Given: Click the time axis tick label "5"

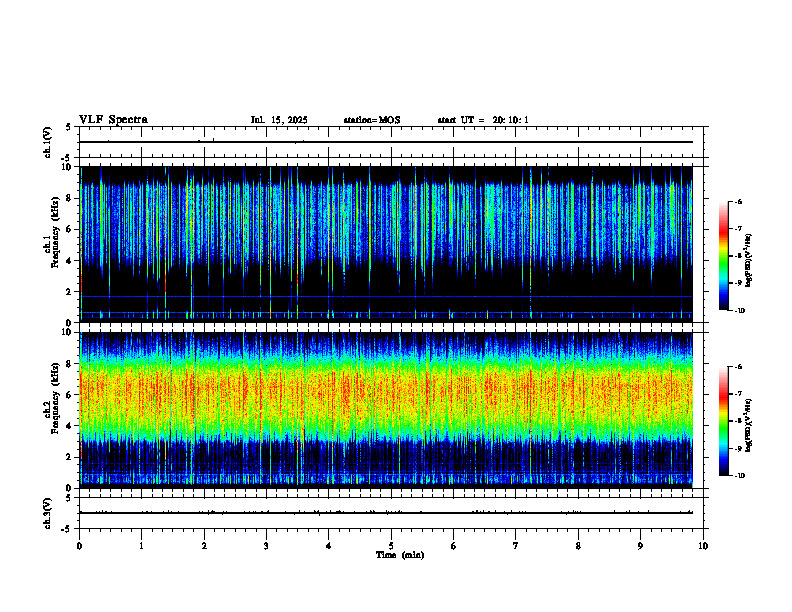Looking at the screenshot, I should 391,546.
